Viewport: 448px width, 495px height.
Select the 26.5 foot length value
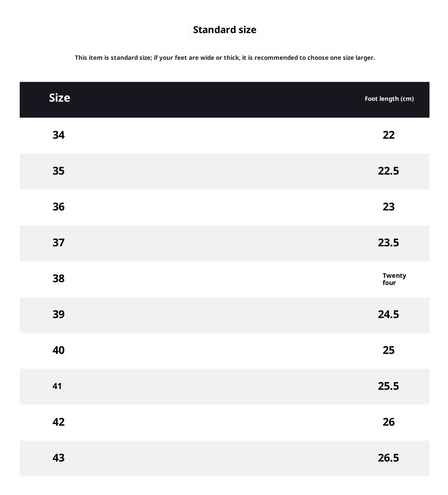point(388,458)
